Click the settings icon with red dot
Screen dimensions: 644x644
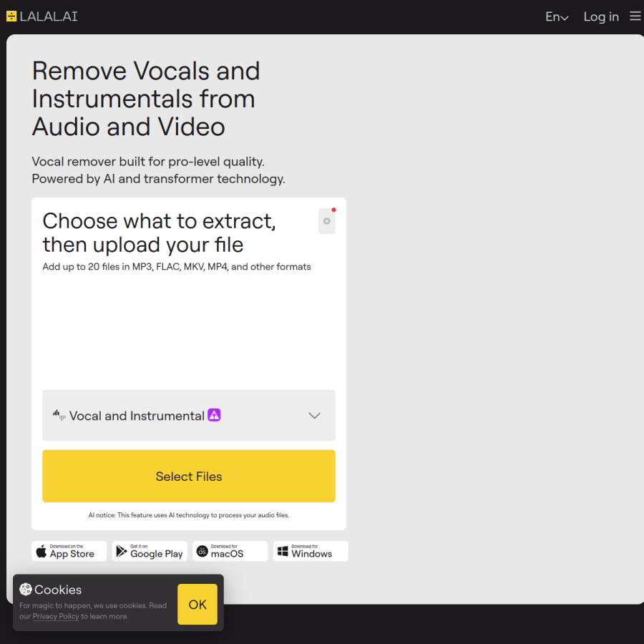pos(326,221)
